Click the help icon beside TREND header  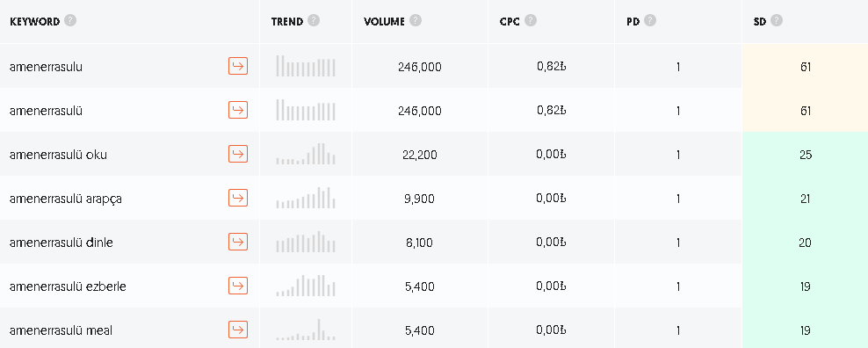(314, 20)
